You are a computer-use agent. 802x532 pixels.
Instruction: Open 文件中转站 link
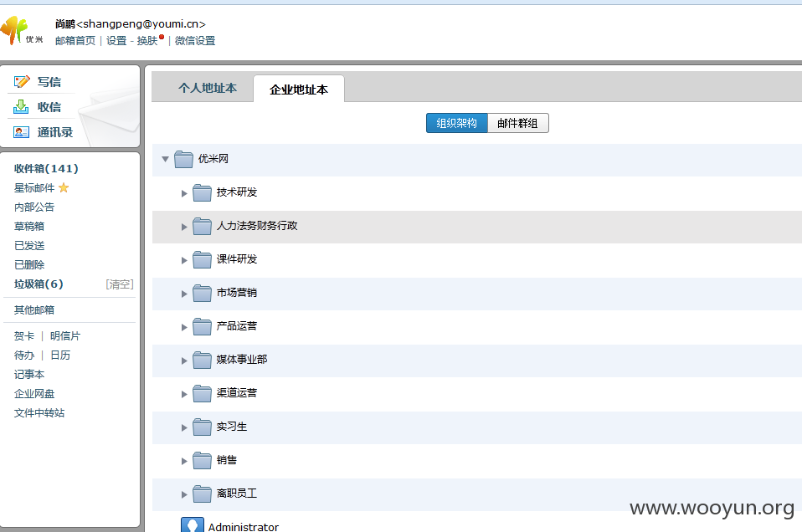(x=39, y=413)
